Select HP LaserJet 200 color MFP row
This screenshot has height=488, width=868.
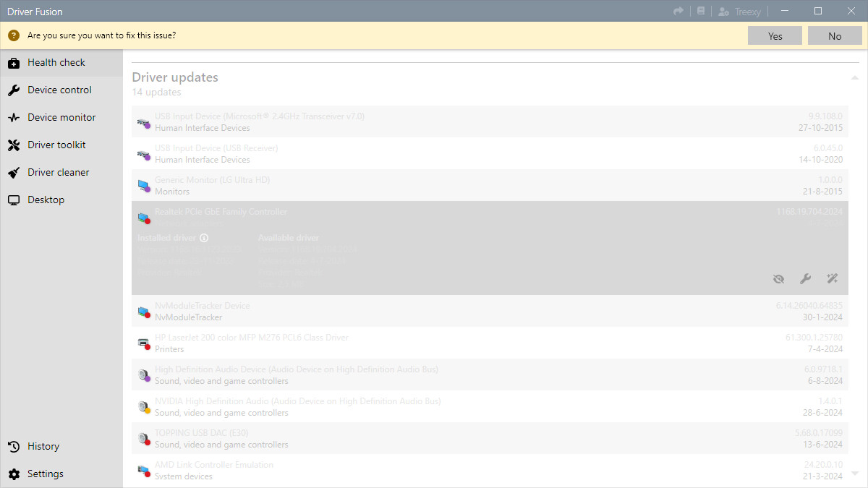pyautogui.click(x=490, y=343)
